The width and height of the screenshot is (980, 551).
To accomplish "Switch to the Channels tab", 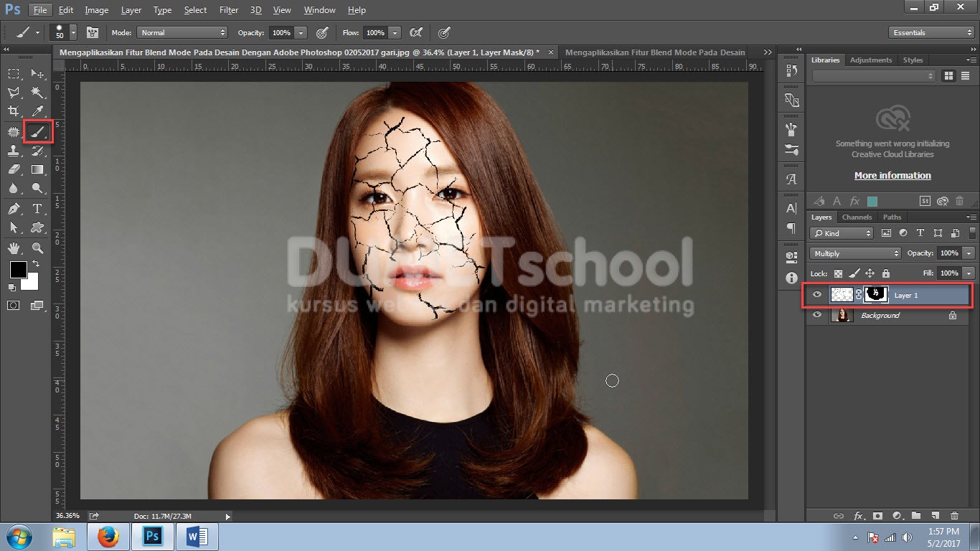I will point(857,217).
